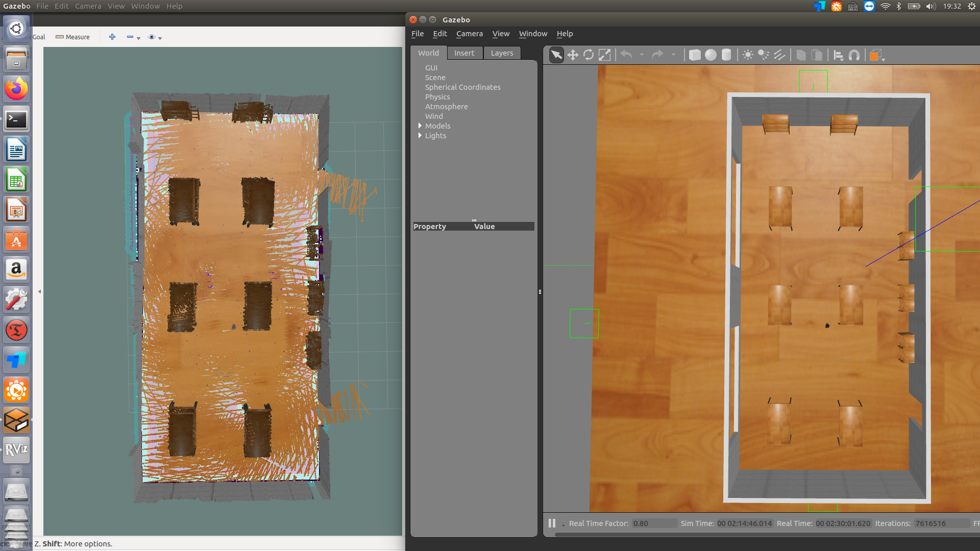980x551 pixels.
Task: Pause the simulation
Action: (552, 523)
